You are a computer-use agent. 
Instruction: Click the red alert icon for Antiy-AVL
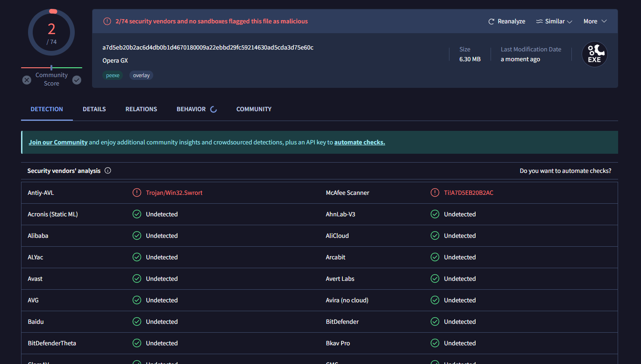tap(137, 193)
